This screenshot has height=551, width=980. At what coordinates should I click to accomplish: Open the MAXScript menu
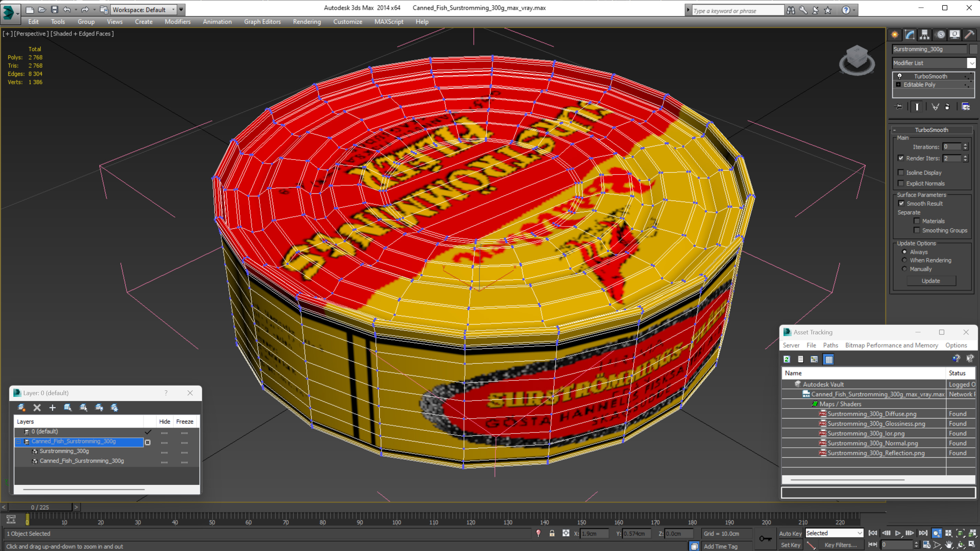(x=388, y=22)
